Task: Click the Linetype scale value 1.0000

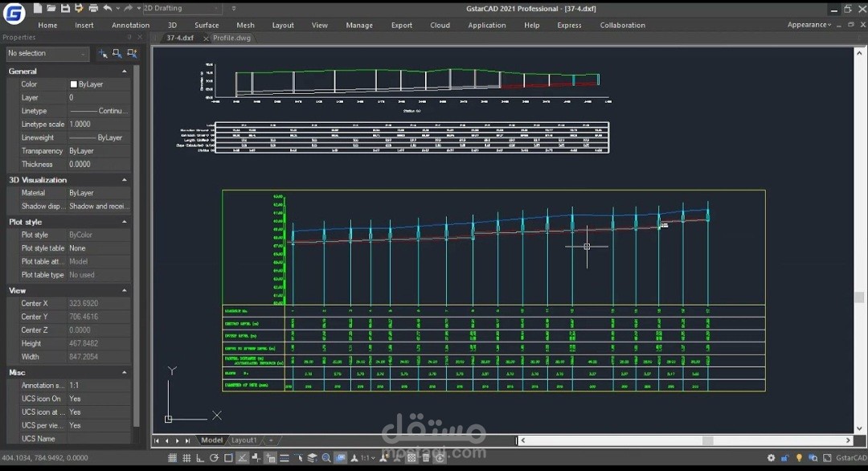Action: [x=99, y=124]
